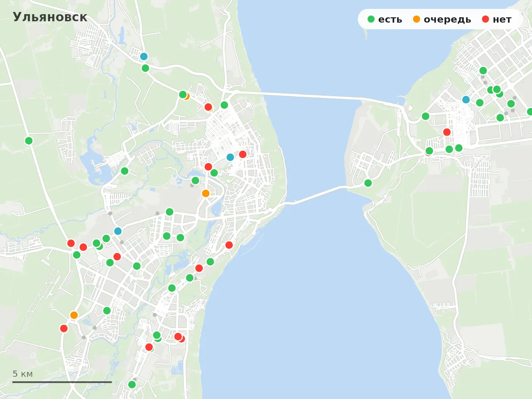Open the green marker directly below the northernmost blue marker

click(145, 68)
